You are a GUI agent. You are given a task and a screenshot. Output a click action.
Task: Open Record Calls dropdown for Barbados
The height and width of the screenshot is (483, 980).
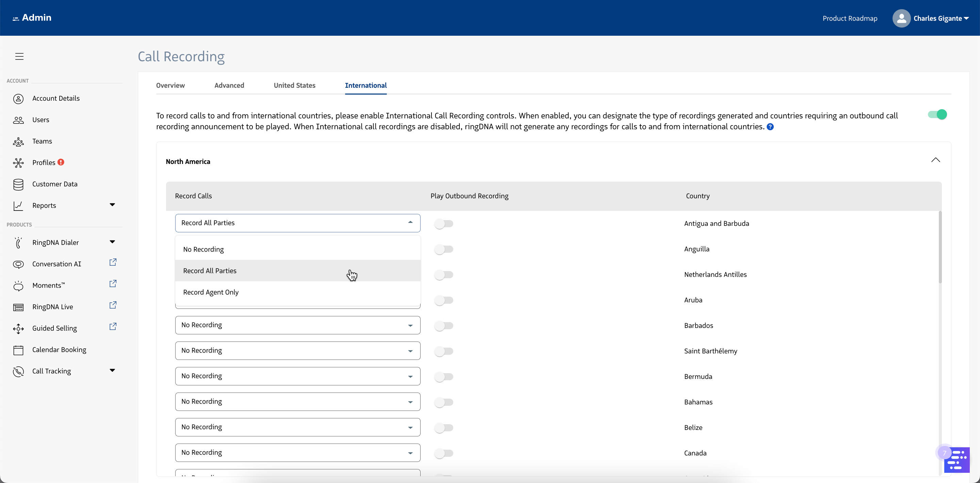[297, 325]
